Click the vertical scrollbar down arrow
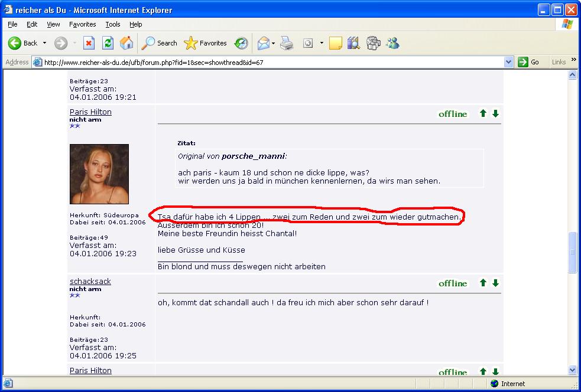This screenshot has width=581, height=392. tap(572, 370)
